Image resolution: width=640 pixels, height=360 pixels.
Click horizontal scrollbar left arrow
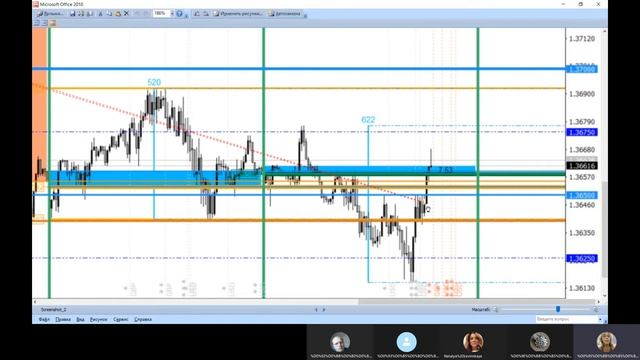35,302
